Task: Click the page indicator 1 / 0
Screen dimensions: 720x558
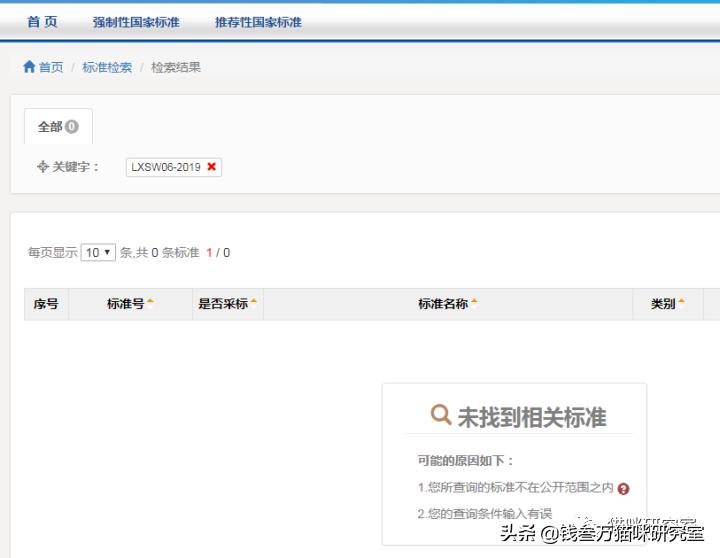Action: (218, 253)
